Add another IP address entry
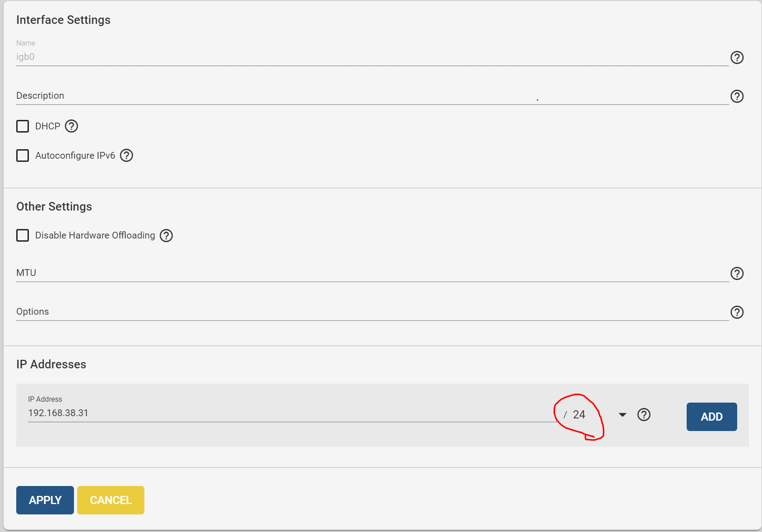 pos(711,417)
